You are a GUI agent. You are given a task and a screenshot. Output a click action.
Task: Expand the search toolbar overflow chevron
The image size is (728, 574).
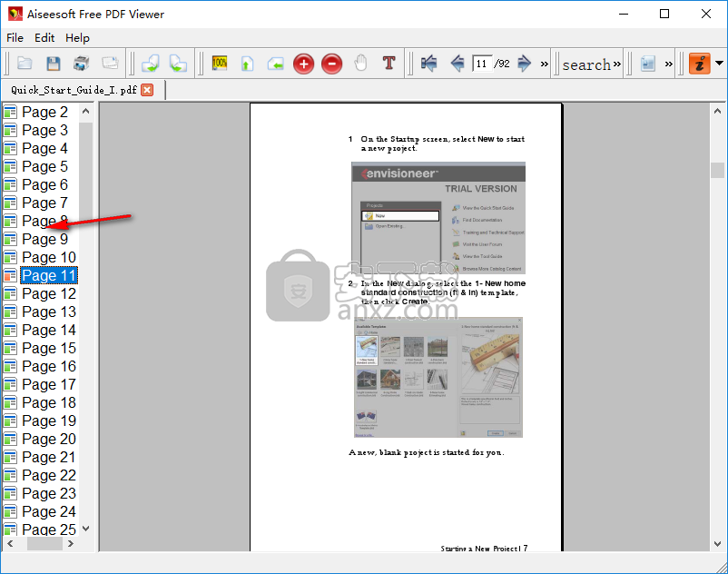(617, 64)
